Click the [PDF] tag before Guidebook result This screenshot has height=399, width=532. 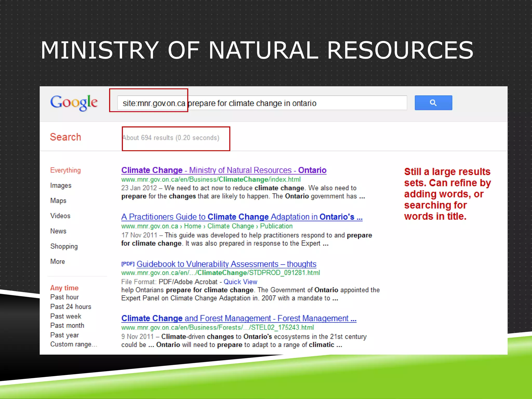click(x=128, y=264)
